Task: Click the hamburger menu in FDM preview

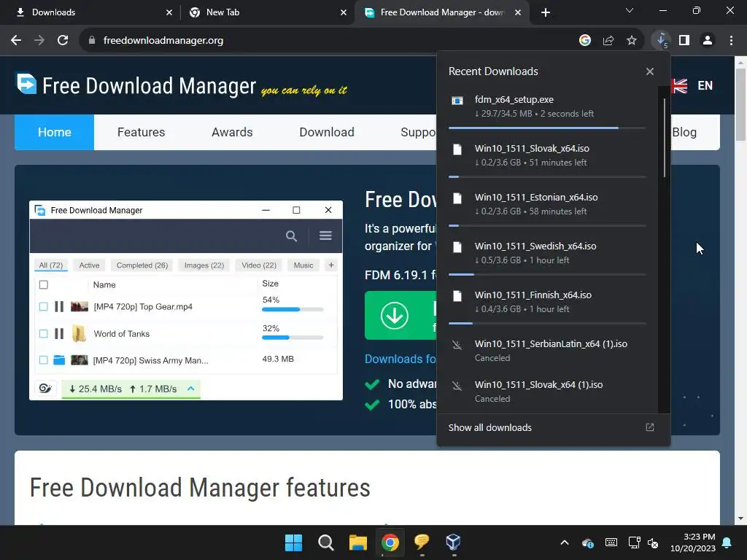Action: click(x=325, y=236)
